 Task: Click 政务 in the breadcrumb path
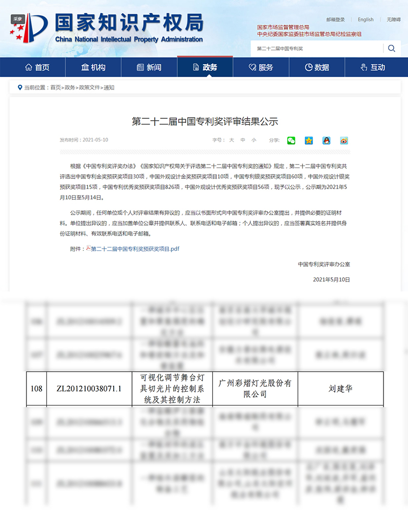pos(69,88)
